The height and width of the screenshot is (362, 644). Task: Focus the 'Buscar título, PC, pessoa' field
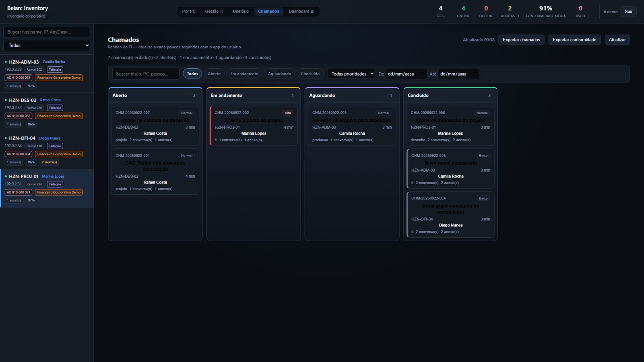tap(146, 74)
